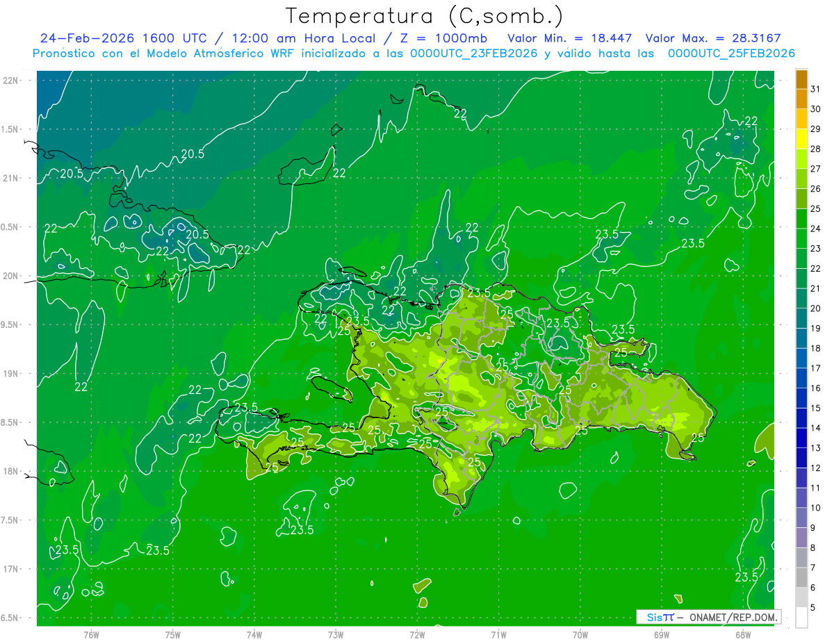Click the color scale label "26"
This screenshot has width=834, height=644.
[816, 188]
